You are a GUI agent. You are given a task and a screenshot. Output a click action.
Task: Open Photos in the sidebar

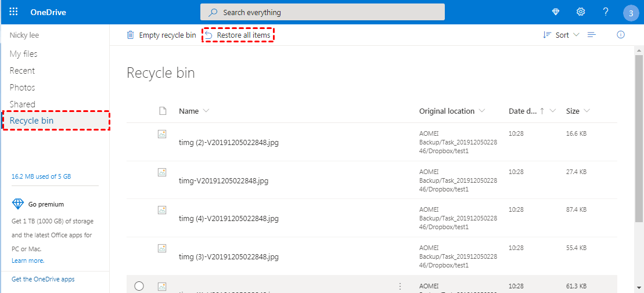pyautogui.click(x=23, y=88)
